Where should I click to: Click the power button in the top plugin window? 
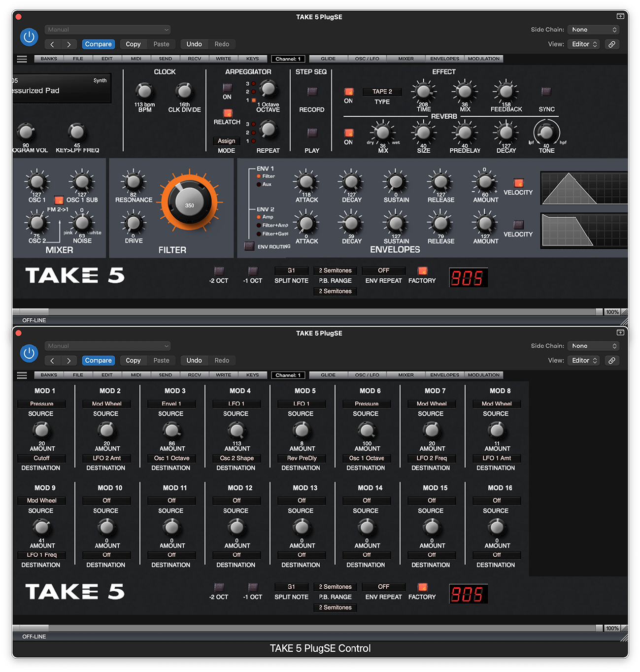coord(29,37)
